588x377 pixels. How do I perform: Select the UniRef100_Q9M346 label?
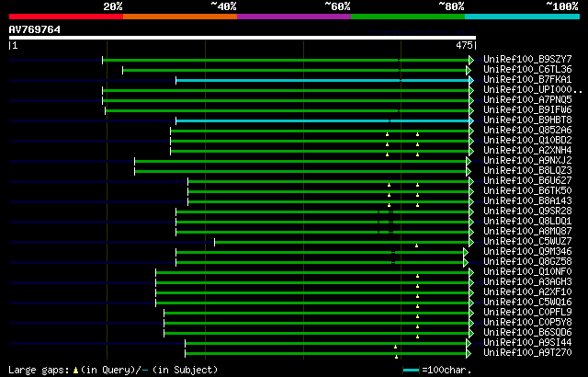pyautogui.click(x=527, y=252)
